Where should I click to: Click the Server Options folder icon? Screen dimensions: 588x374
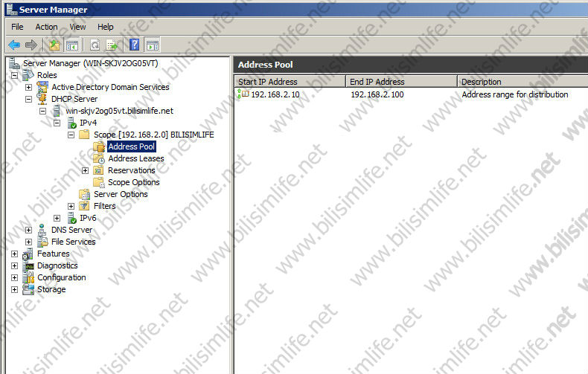pyautogui.click(x=85, y=194)
